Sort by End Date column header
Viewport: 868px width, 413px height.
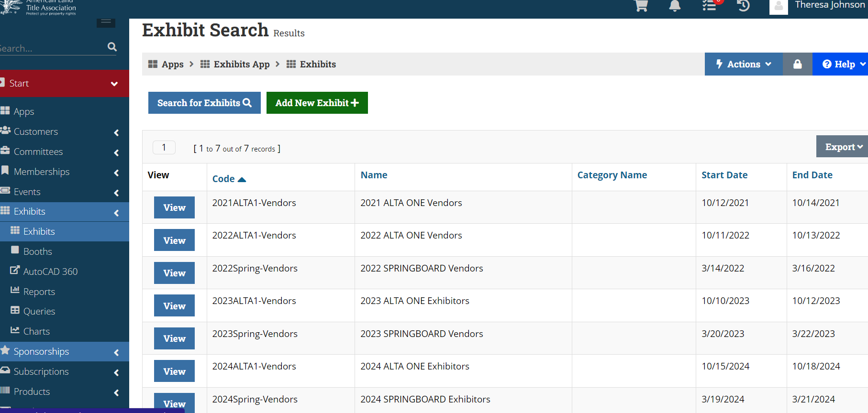(812, 175)
